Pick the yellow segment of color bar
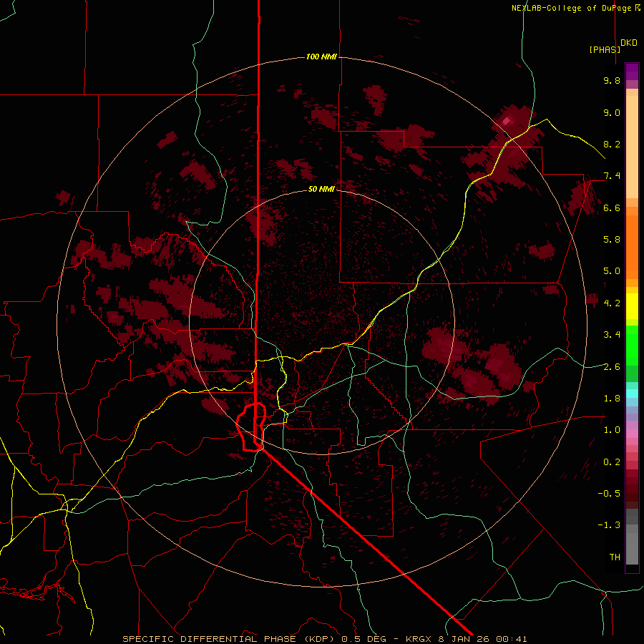The height and width of the screenshot is (644, 644). pyautogui.click(x=632, y=306)
